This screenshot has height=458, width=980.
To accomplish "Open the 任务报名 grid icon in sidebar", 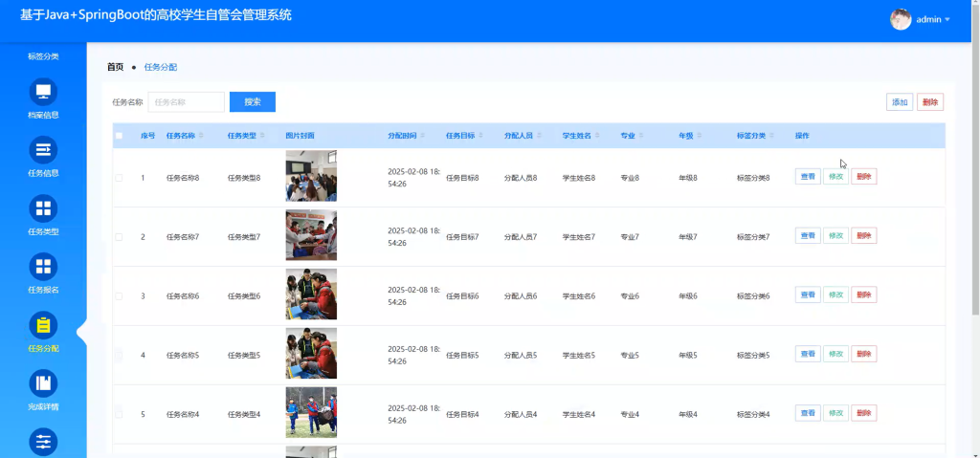I will tap(43, 267).
